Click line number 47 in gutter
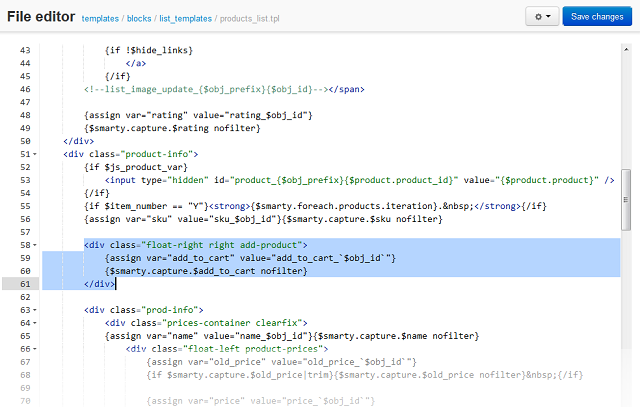Image resolution: width=640 pixels, height=407 pixels. click(25, 102)
